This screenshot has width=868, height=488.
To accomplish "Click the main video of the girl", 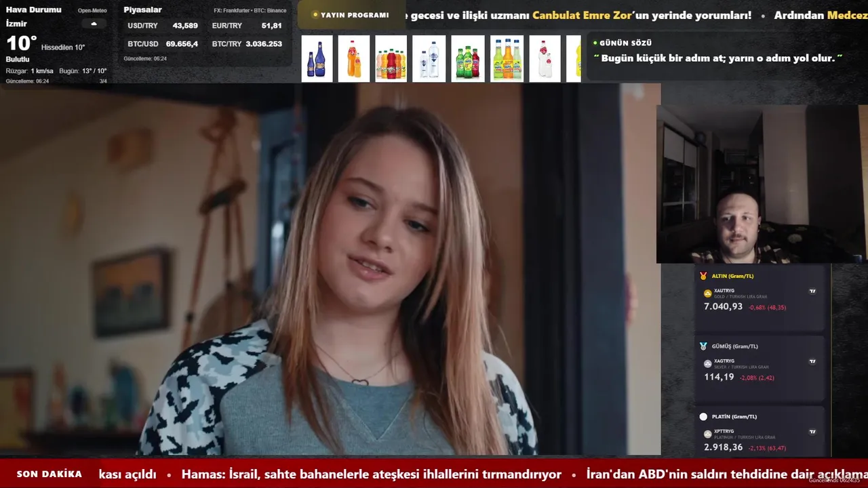I will point(330,269).
